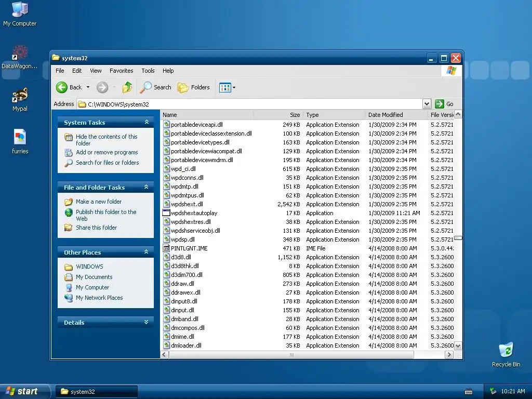Click the green Go arrow button
This screenshot has width=532, height=399.
440,104
